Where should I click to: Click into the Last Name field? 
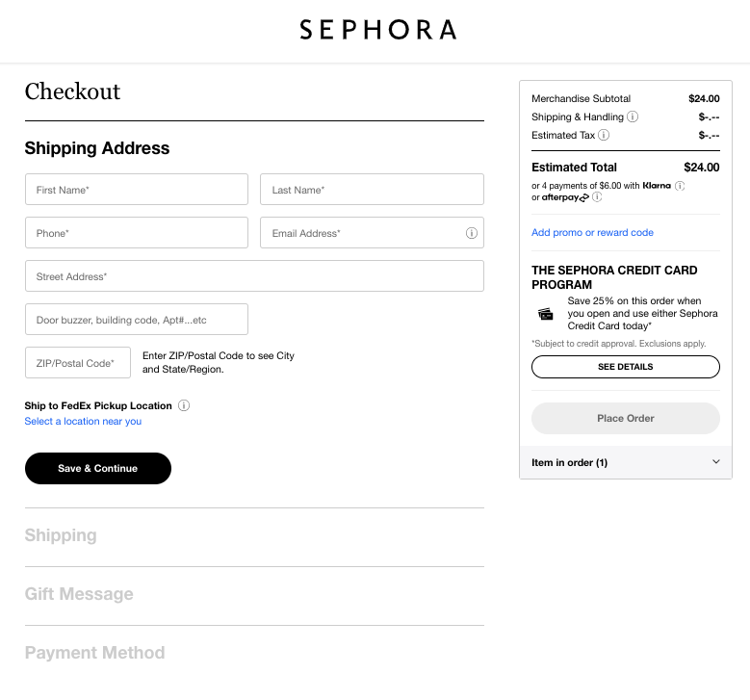coord(372,190)
